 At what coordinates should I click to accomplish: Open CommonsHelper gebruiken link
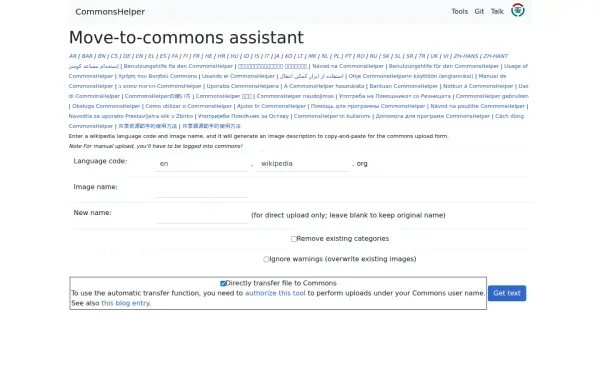[x=492, y=96]
